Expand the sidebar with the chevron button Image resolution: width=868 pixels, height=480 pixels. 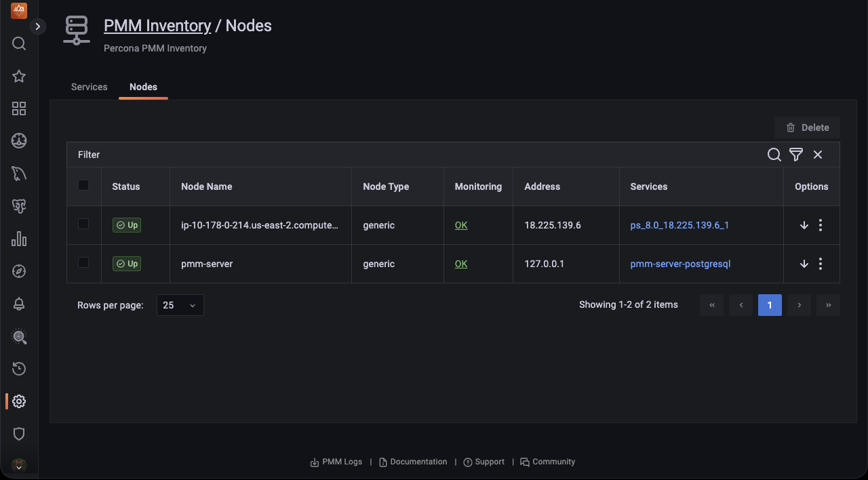38,26
